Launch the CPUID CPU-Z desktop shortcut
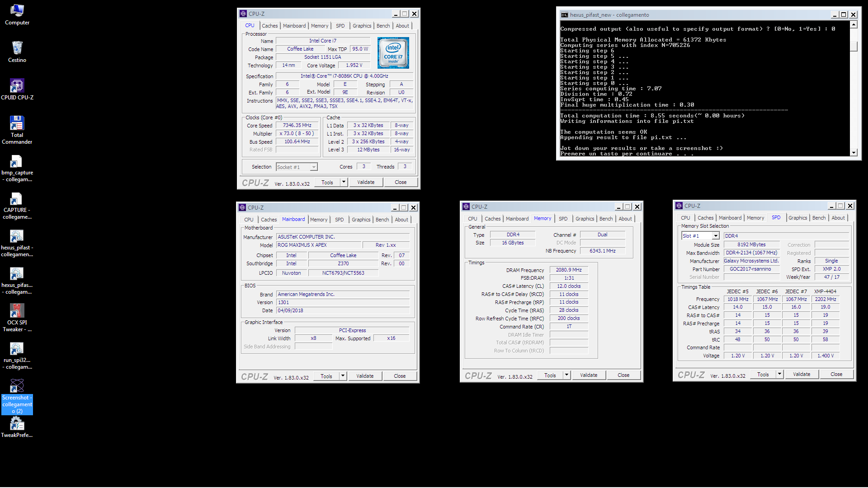 (x=17, y=89)
